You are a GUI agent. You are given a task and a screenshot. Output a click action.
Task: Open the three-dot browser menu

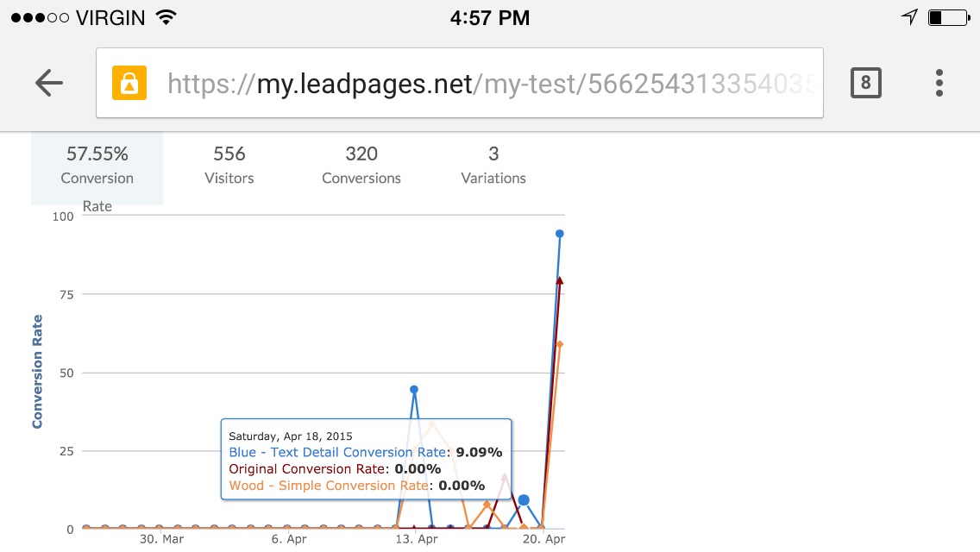tap(939, 83)
